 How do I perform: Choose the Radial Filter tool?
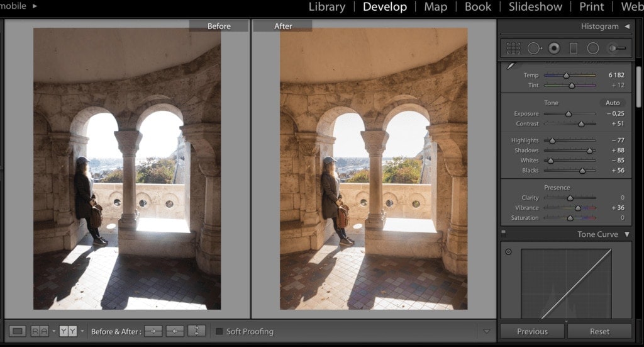(592, 48)
